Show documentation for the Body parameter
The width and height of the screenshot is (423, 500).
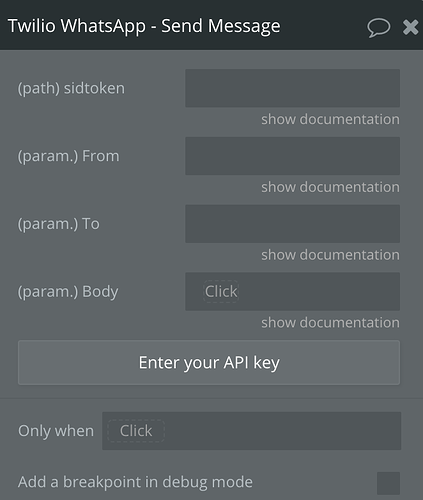tap(330, 323)
